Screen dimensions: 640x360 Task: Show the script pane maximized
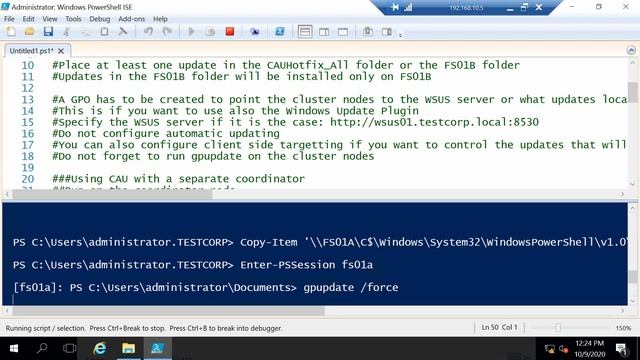[343, 31]
